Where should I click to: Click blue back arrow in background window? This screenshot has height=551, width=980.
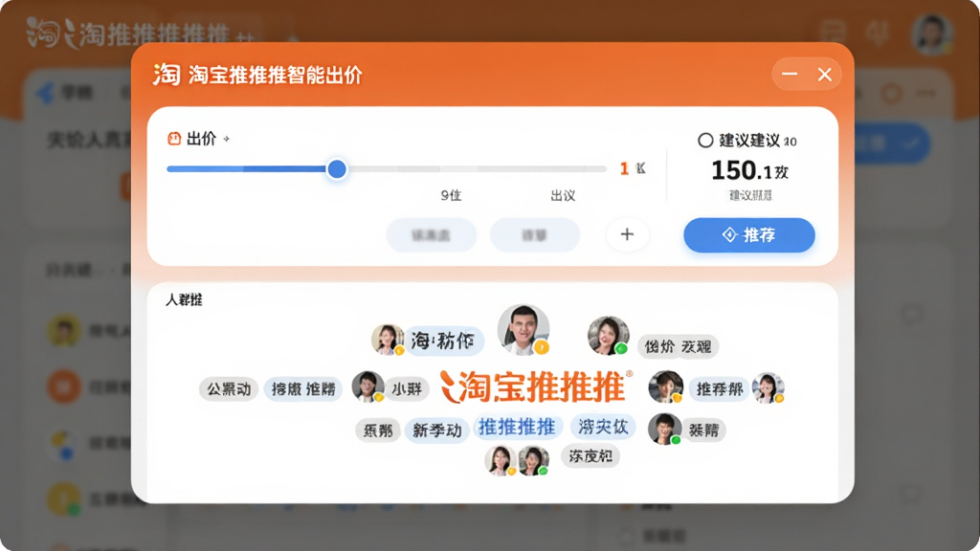pos(44,94)
